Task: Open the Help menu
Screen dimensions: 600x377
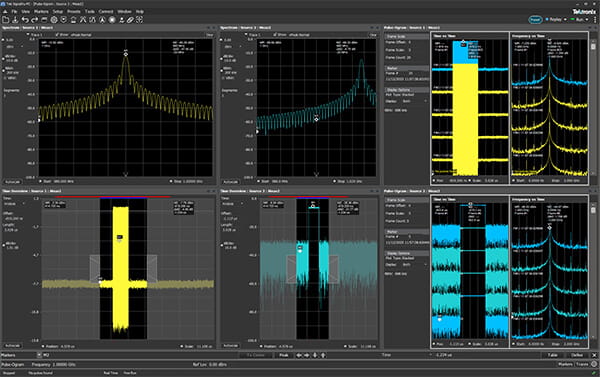Action: pos(140,11)
